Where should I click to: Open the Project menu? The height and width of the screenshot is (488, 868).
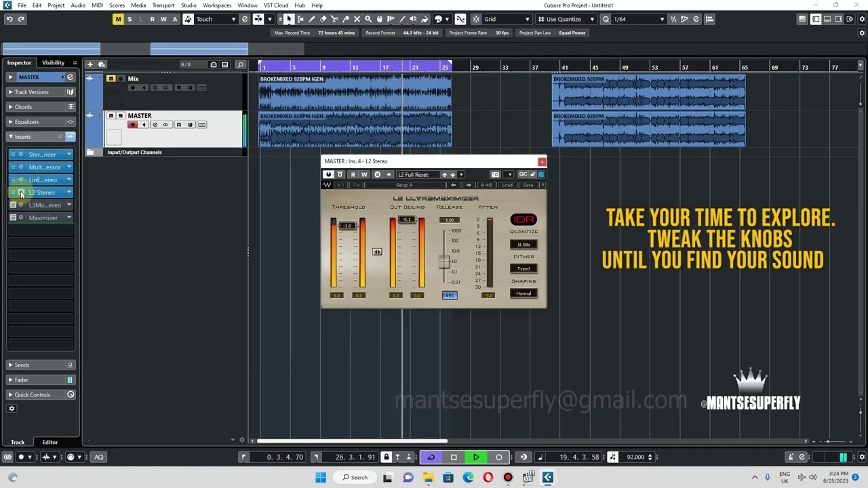click(56, 5)
